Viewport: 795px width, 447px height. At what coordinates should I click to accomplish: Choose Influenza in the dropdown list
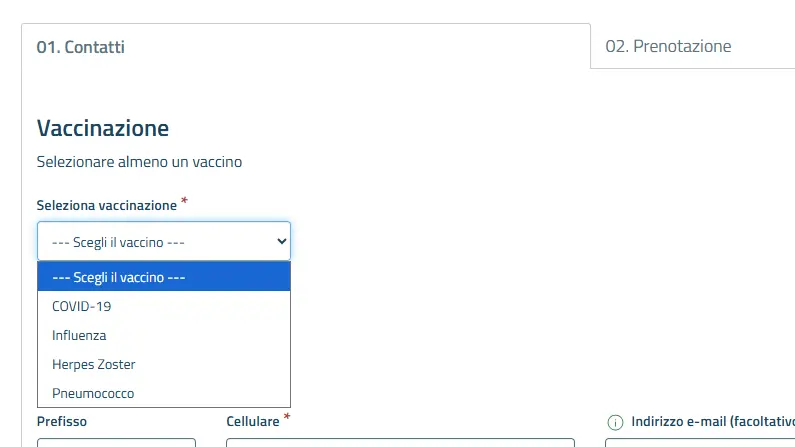79,335
